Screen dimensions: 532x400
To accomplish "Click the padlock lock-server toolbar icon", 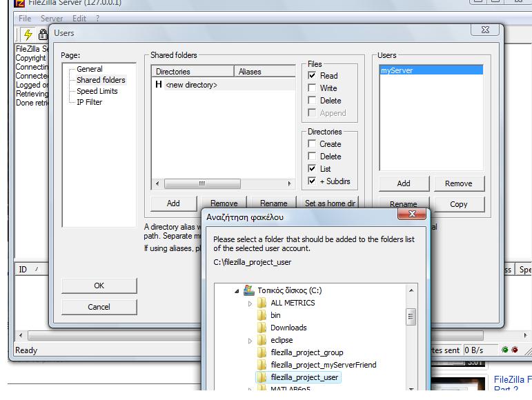I will pos(43,34).
